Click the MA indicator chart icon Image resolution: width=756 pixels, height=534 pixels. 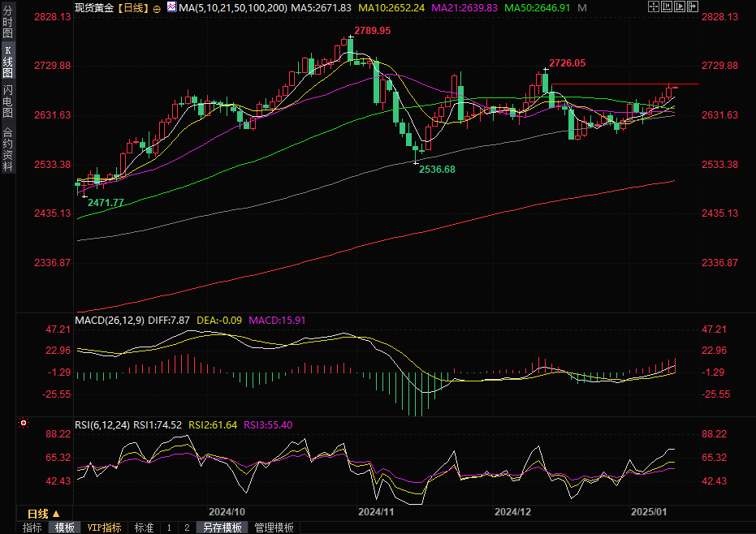(x=171, y=7)
